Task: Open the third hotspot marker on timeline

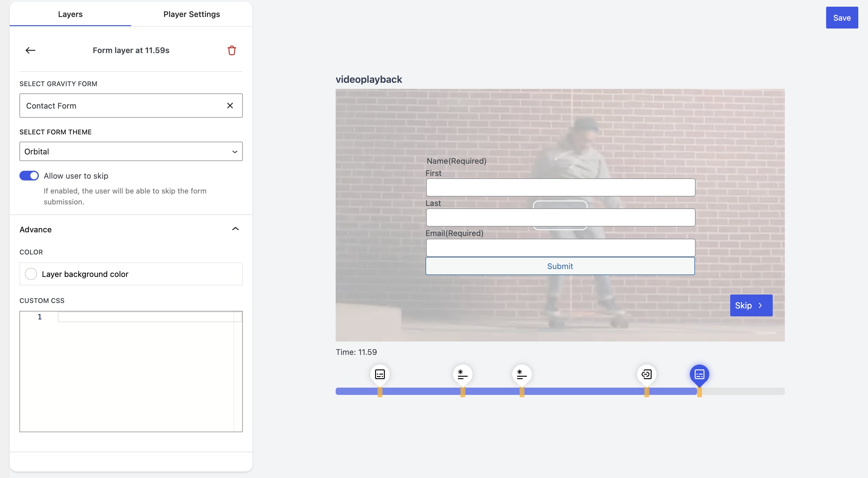Action: point(522,374)
